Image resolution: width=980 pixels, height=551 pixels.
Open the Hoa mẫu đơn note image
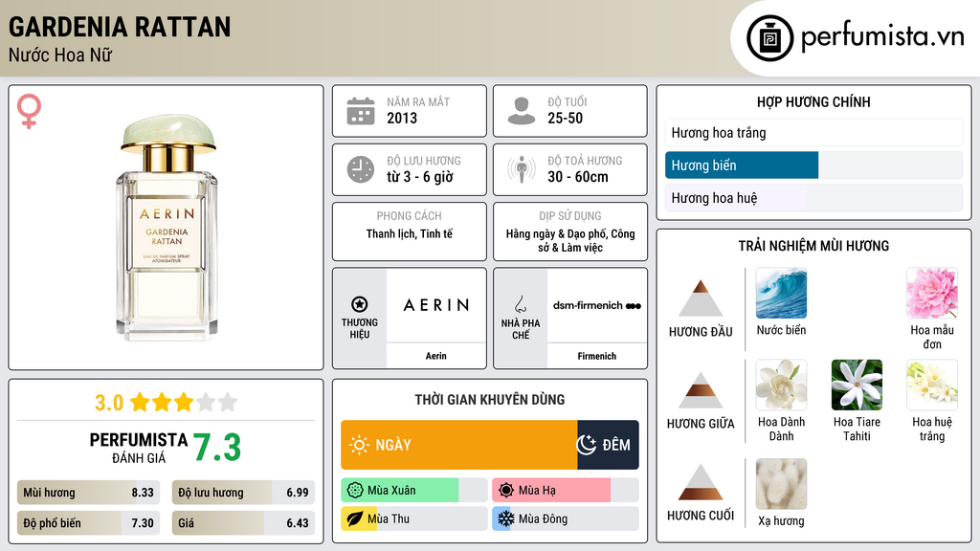932,294
